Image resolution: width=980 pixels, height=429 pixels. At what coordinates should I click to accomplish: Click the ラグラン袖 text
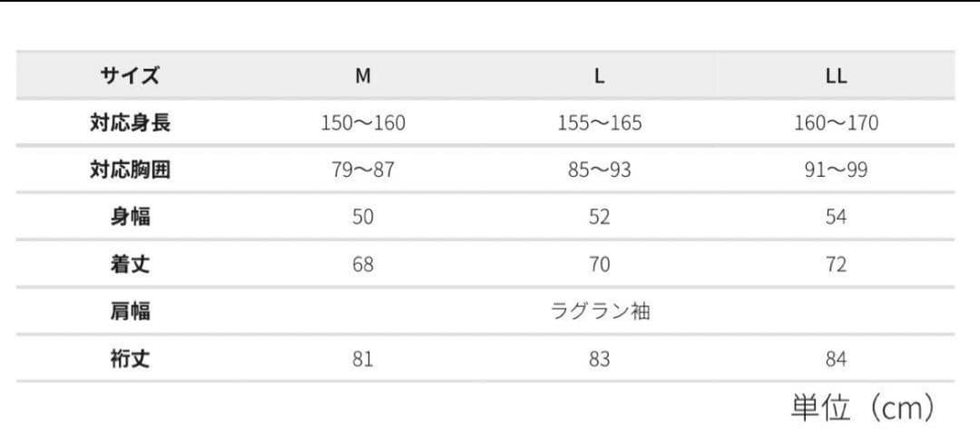[600, 311]
